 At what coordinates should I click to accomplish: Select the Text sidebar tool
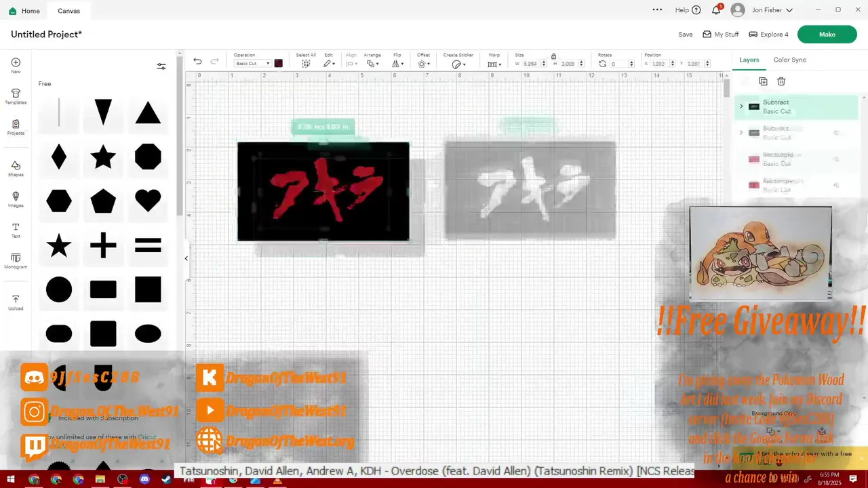pos(16,230)
